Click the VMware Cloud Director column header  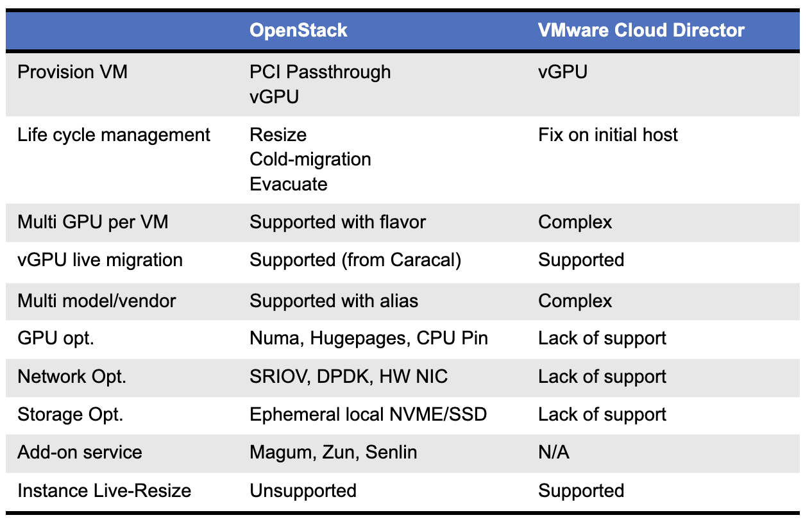(641, 30)
